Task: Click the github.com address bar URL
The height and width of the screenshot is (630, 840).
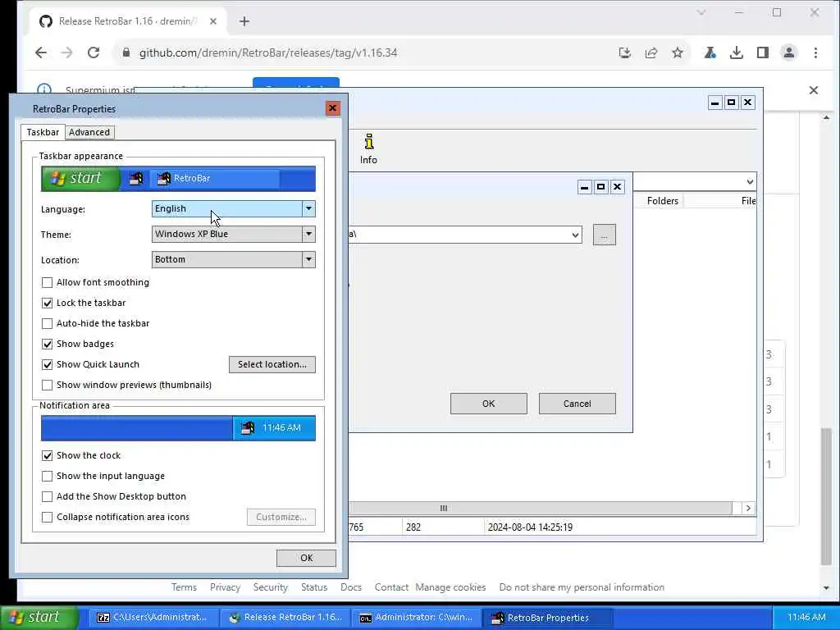Action: [x=268, y=52]
